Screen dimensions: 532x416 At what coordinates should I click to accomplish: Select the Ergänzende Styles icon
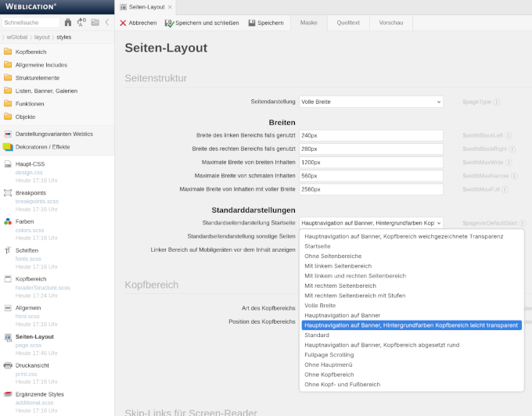8,394
